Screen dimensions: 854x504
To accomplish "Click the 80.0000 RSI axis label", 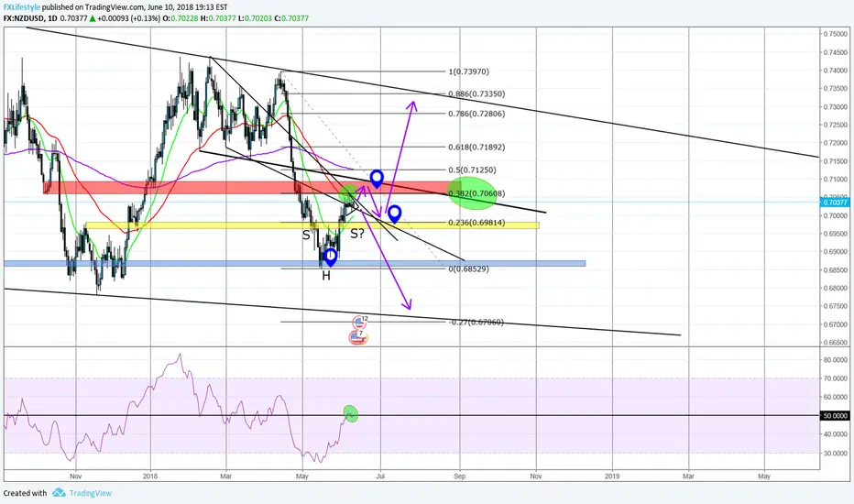I will tap(835, 360).
